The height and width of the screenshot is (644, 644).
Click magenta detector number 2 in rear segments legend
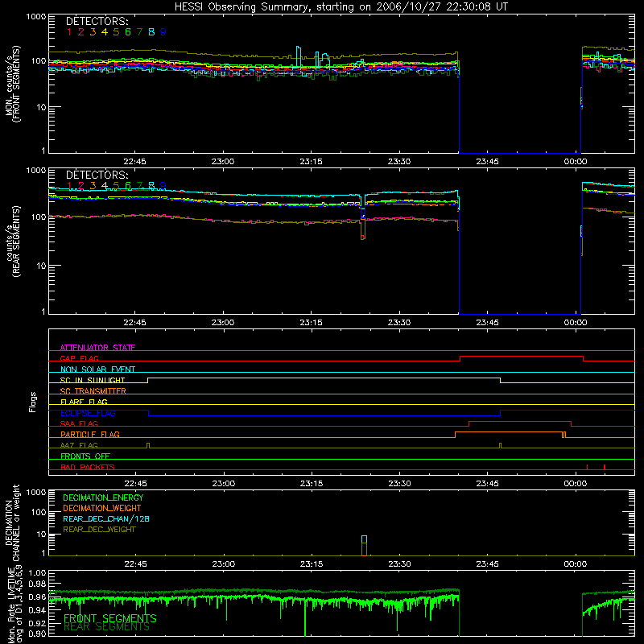point(81,186)
